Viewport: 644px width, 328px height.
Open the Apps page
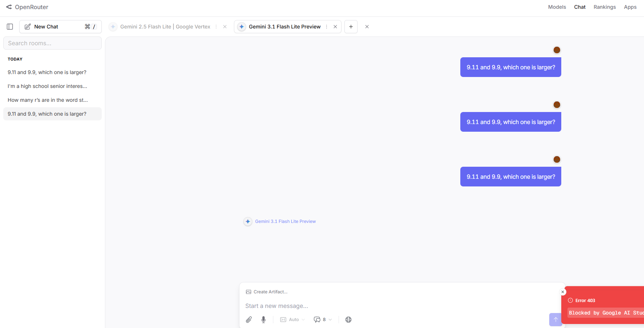630,7
